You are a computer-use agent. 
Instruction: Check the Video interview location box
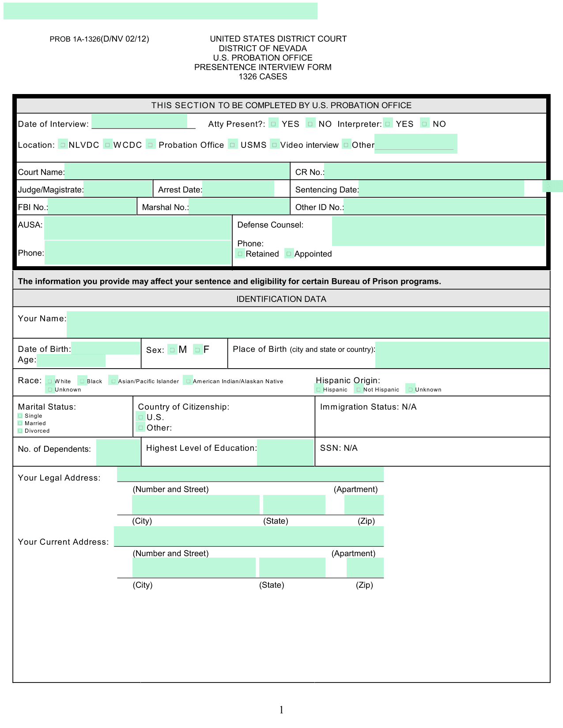(x=275, y=145)
